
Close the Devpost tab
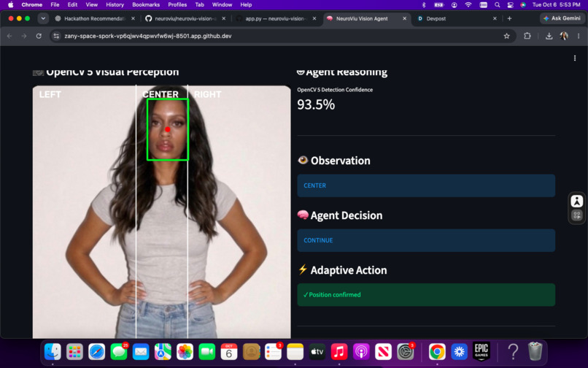click(x=495, y=18)
